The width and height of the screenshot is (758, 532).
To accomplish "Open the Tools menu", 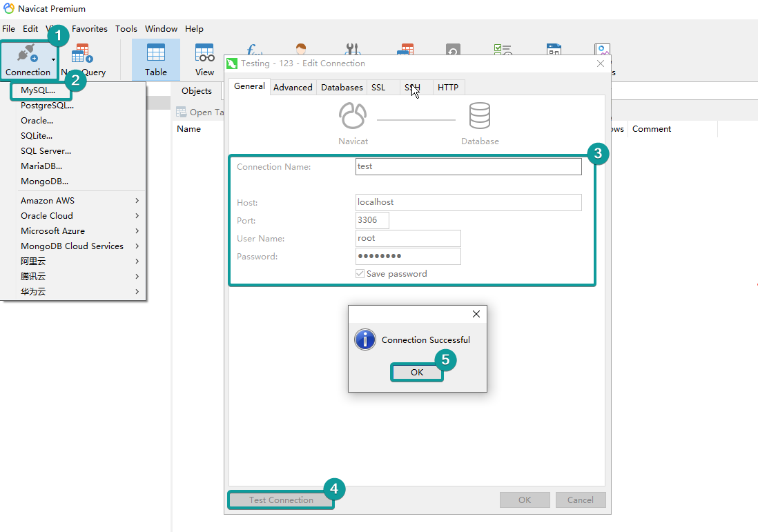I will (126, 29).
